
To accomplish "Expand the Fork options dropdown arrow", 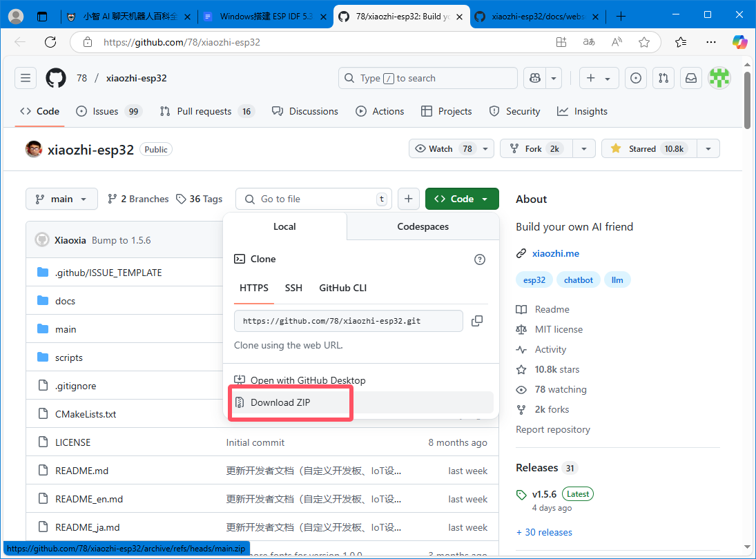I will 584,148.
